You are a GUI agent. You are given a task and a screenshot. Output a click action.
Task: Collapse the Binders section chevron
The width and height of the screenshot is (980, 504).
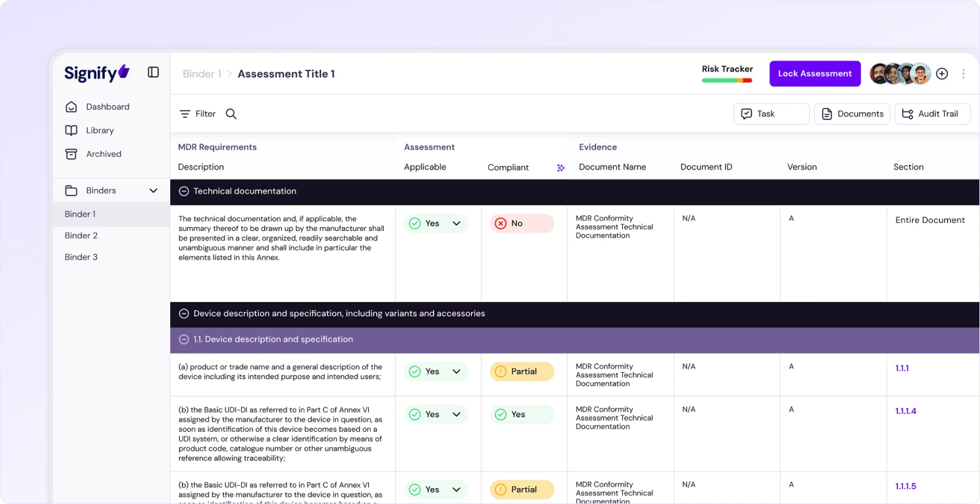[x=153, y=190]
